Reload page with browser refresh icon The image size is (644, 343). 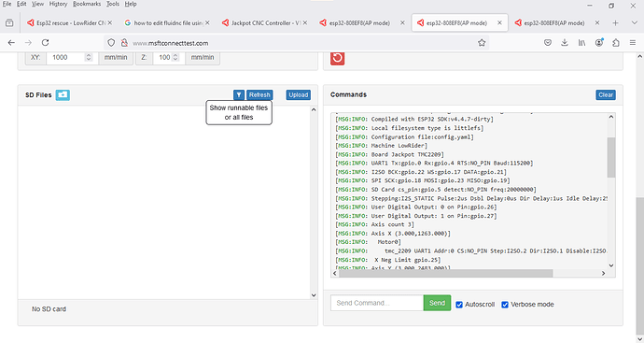pos(45,43)
